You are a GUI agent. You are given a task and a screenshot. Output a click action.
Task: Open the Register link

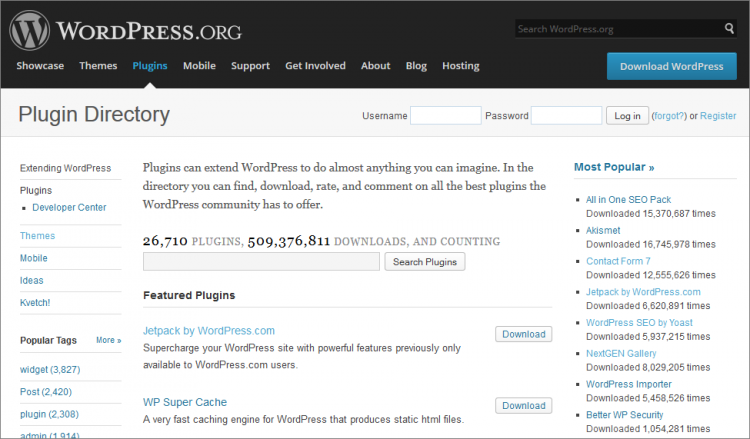coord(718,116)
